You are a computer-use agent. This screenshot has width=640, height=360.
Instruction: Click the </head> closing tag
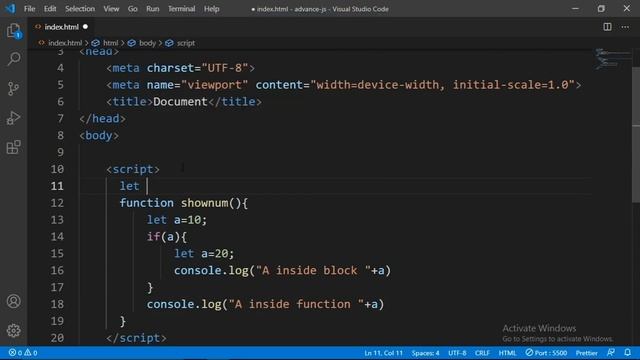(x=102, y=118)
